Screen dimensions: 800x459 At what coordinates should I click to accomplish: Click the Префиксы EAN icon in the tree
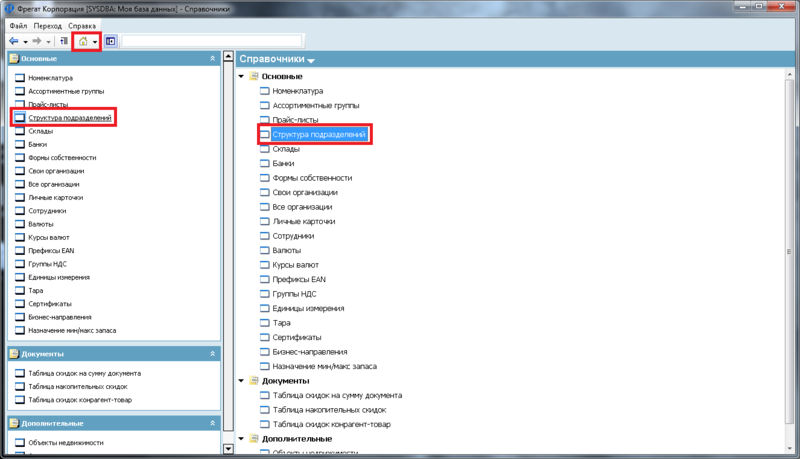click(x=264, y=279)
